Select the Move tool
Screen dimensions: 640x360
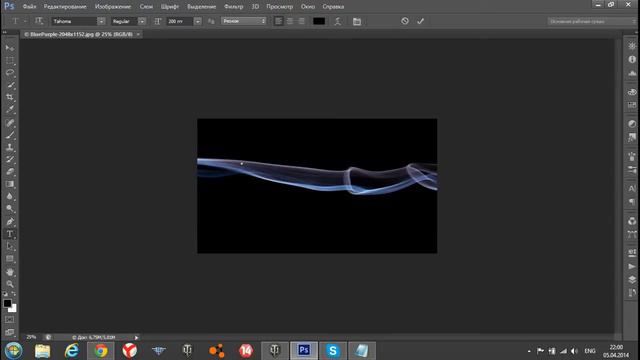click(10, 48)
